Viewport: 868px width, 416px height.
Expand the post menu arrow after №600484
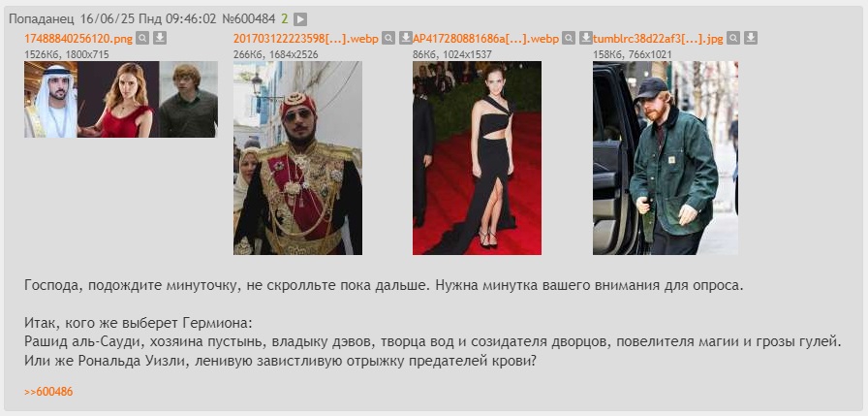point(300,19)
